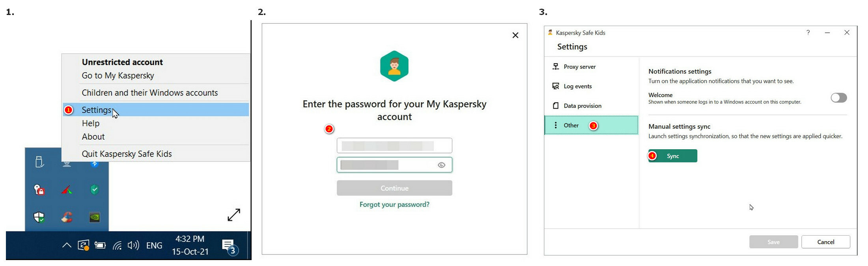Viewport: 868px width, 266px height.
Task: Open the NVIDIA tray icon
Action: (x=95, y=217)
